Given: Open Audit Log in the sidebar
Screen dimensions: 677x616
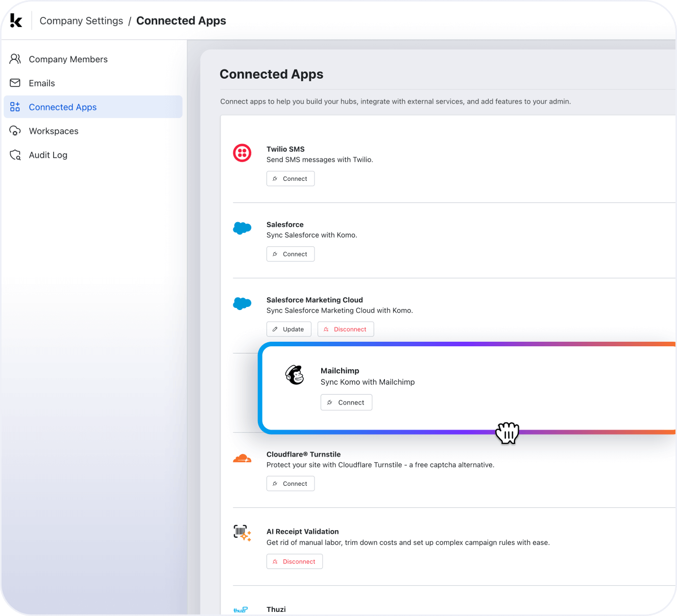Looking at the screenshot, I should pyautogui.click(x=93, y=155).
